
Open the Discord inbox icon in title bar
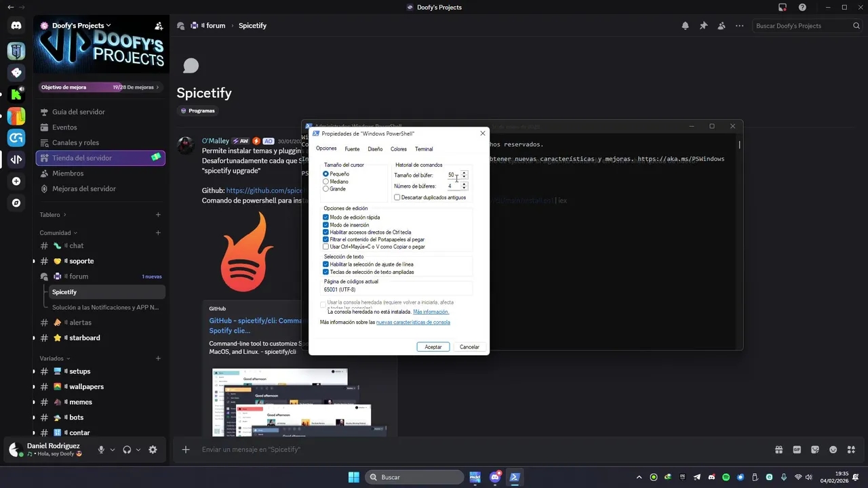coord(783,7)
